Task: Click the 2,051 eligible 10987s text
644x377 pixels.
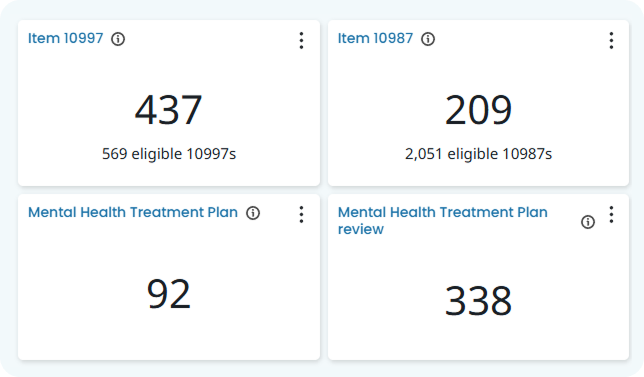Action: point(478,154)
